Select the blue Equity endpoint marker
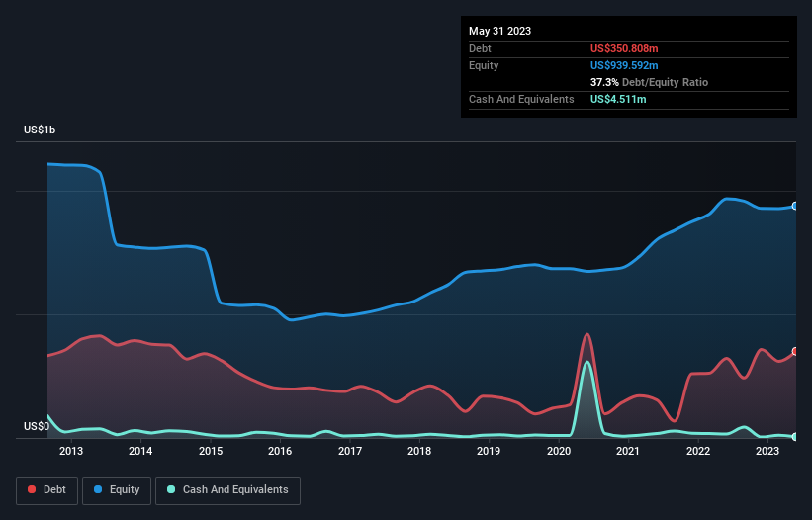Image resolution: width=812 pixels, height=520 pixels. click(x=795, y=206)
